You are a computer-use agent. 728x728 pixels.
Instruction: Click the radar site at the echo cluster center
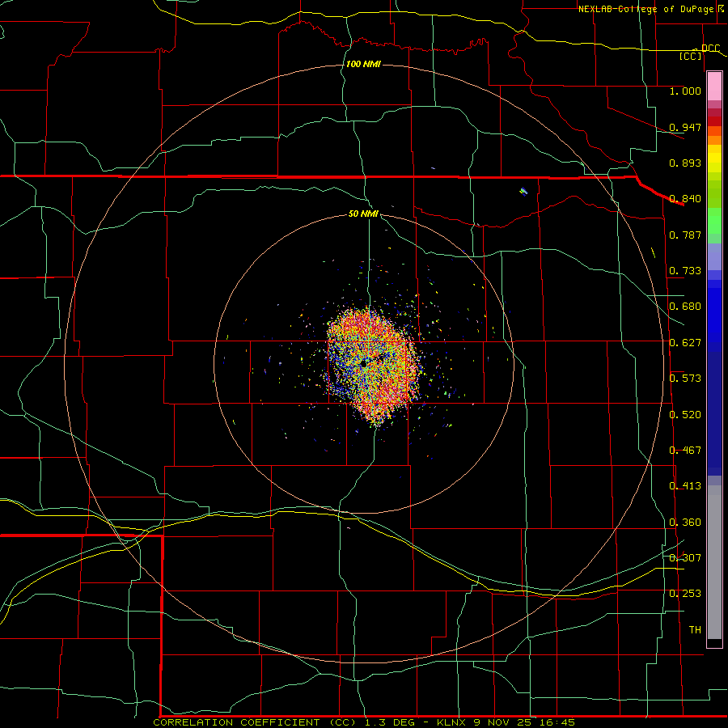[365, 365]
